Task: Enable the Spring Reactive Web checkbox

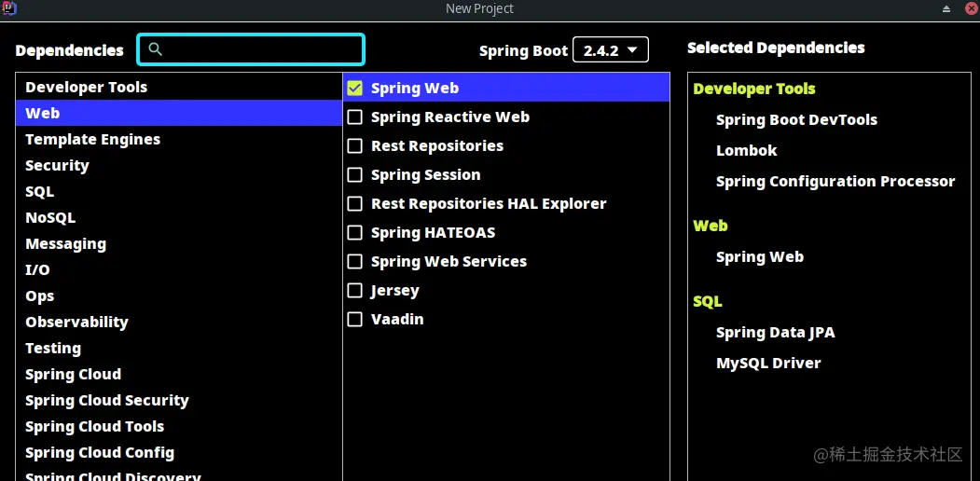Action: click(x=355, y=117)
